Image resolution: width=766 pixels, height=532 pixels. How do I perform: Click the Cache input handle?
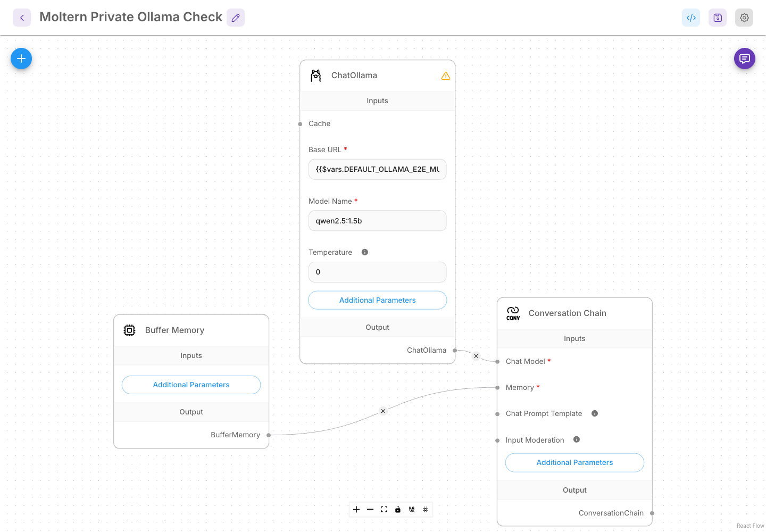click(x=300, y=124)
